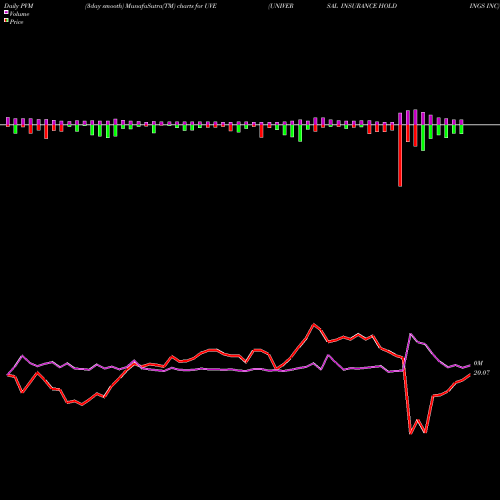Click the tallest red bar in the histogram
This screenshot has height=500, width=500.
pyautogui.click(x=400, y=156)
